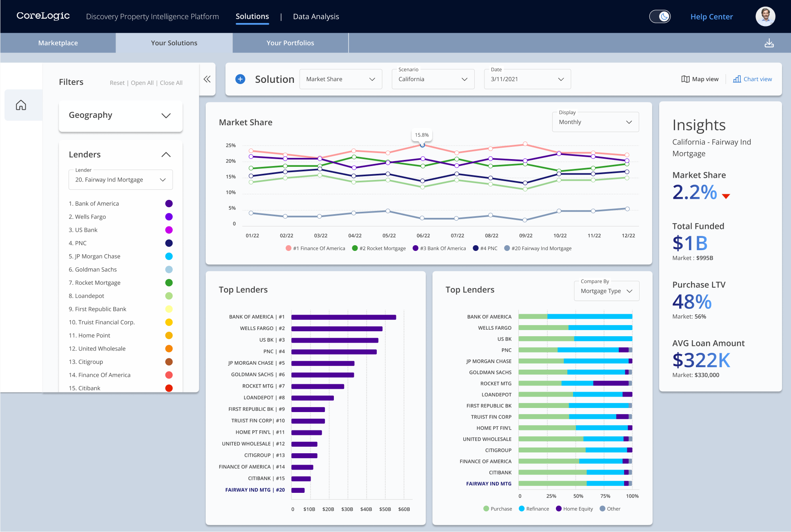
Task: Click #3 Bank Of America legend marker
Action: point(415,248)
